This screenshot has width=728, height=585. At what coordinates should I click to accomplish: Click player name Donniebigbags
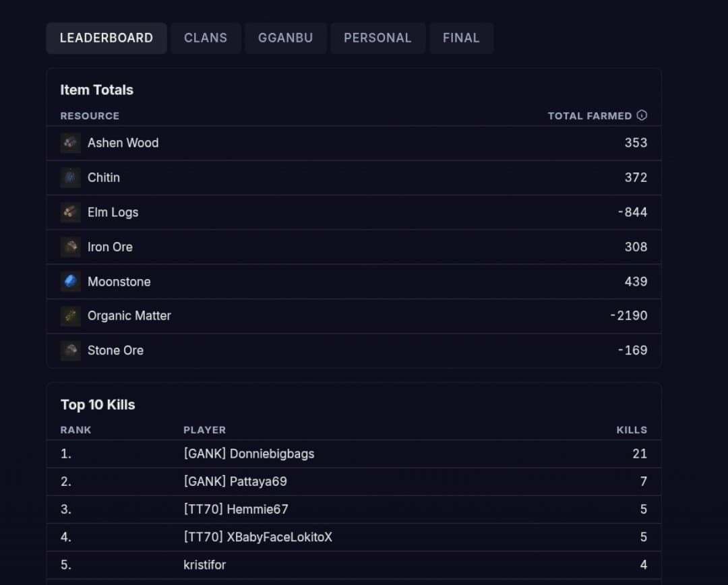249,454
